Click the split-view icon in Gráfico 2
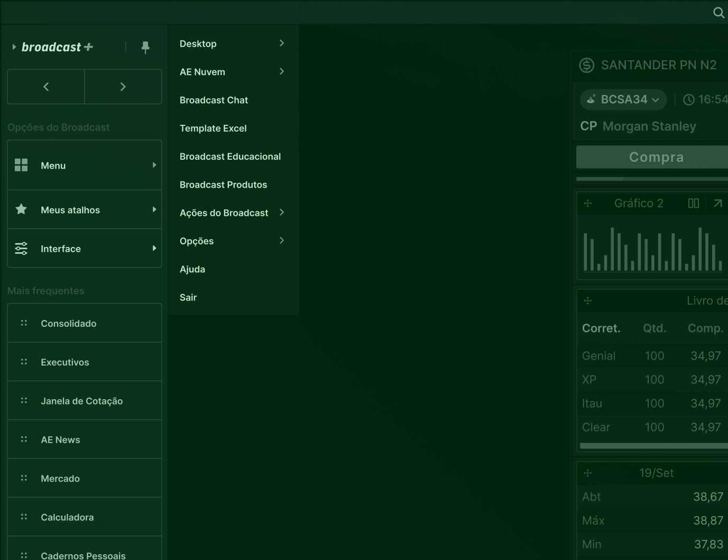The width and height of the screenshot is (728, 560). [694, 204]
